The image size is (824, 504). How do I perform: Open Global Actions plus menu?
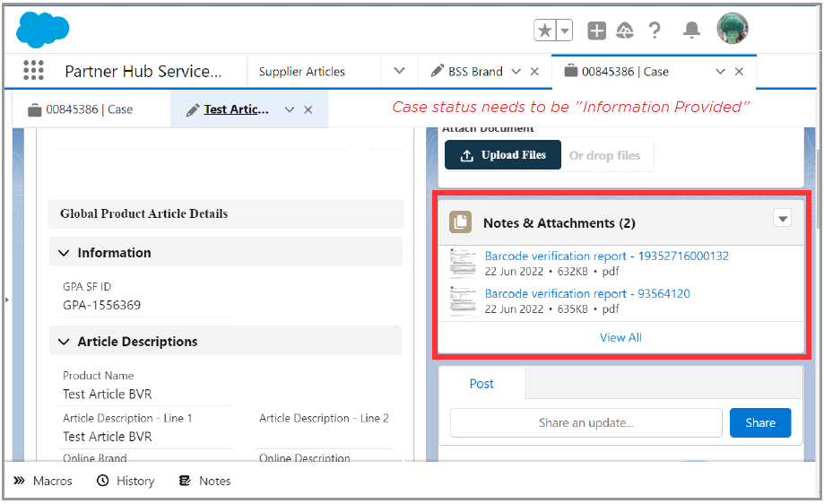point(596,30)
